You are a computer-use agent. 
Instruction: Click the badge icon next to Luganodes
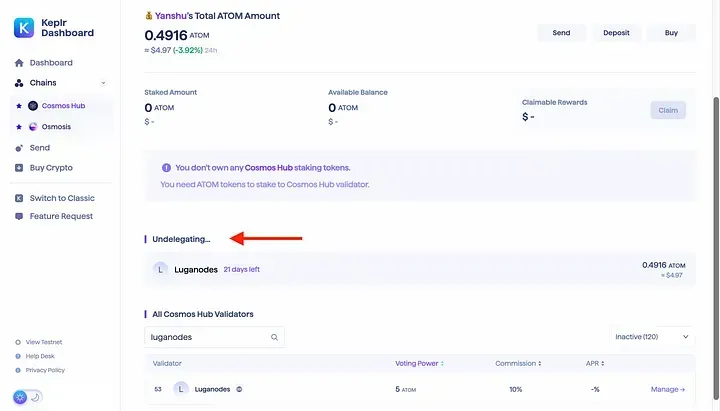point(239,389)
